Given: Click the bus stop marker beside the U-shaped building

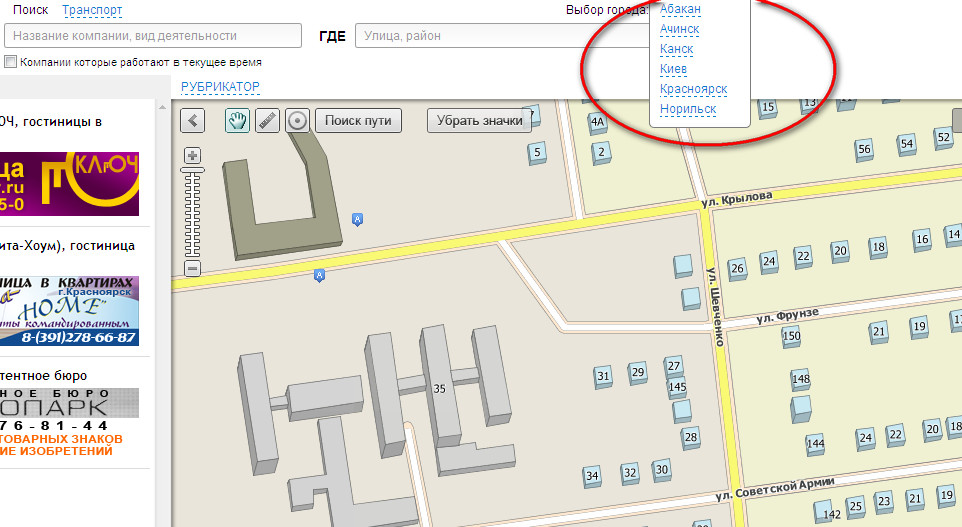Looking at the screenshot, I should [357, 219].
